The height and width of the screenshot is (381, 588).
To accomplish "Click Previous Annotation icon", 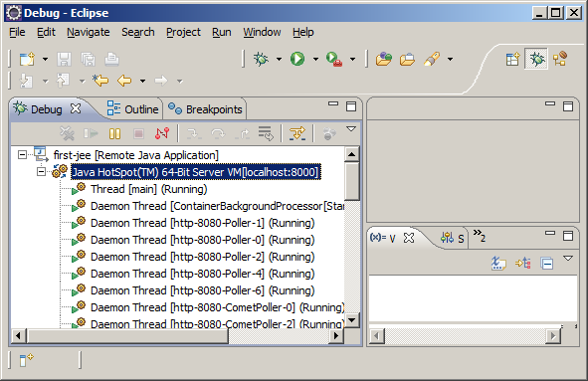I will (63, 81).
